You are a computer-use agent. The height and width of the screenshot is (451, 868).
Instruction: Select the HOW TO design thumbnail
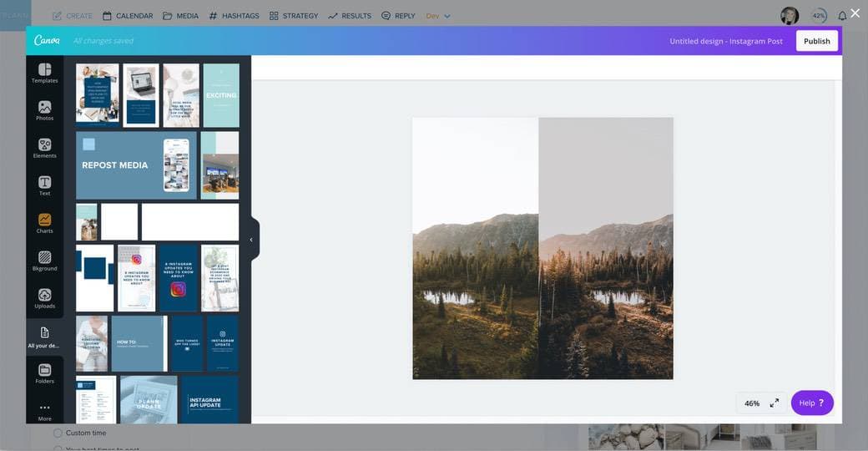tap(139, 343)
